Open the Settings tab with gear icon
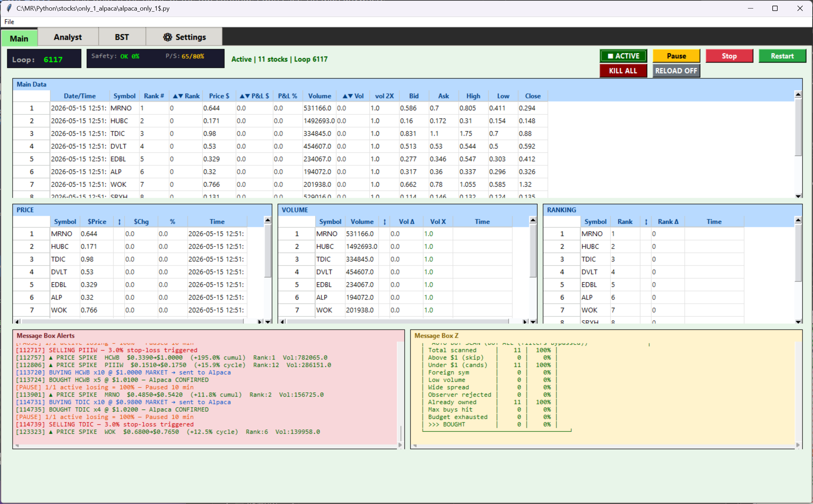 coord(184,37)
